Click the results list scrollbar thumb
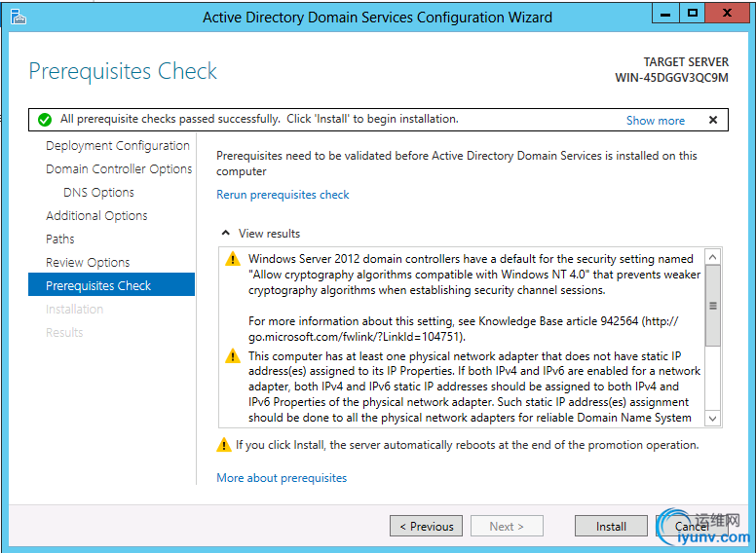Screen dimensions: 756x553 point(712,306)
